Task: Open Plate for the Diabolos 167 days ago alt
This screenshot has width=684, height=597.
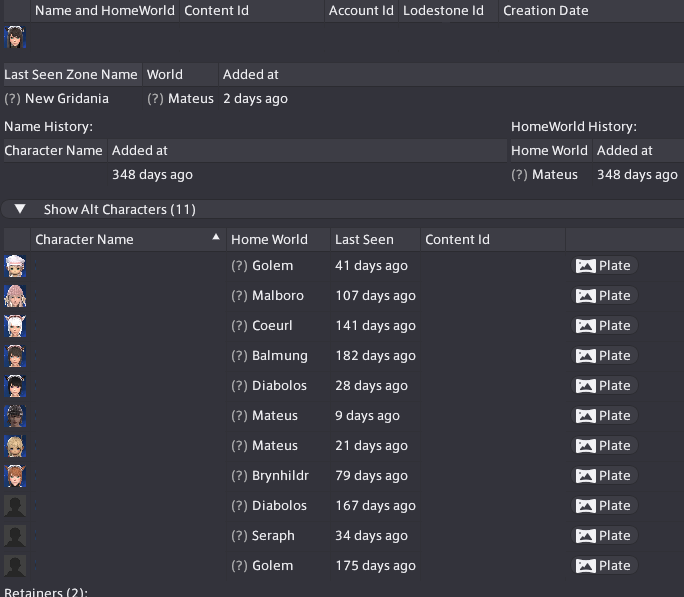Action: [x=604, y=506]
